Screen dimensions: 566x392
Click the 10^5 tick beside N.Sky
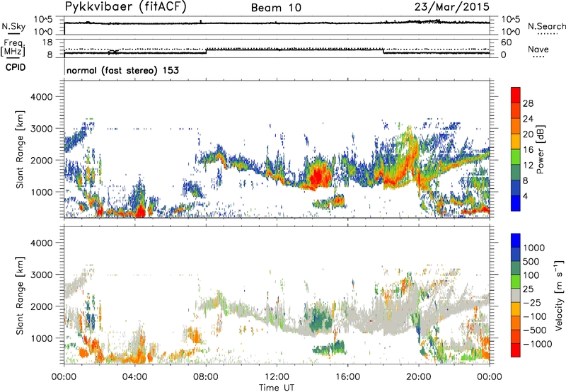tap(43, 20)
